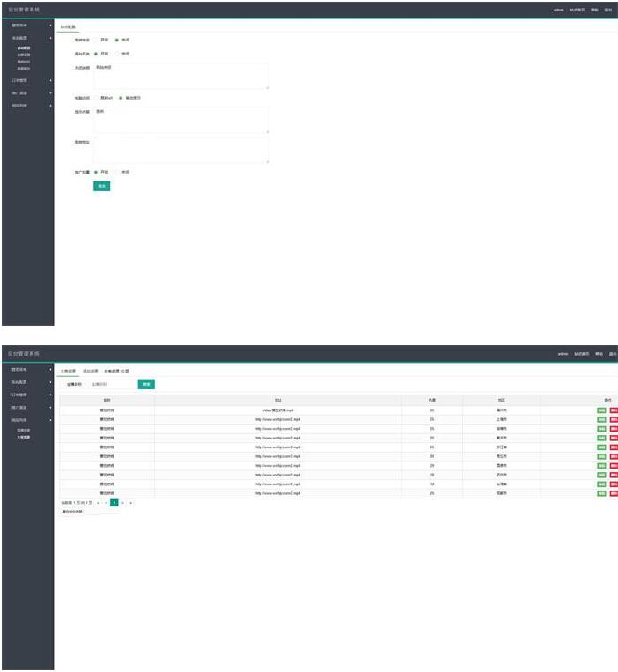Expand the 订单管理 sidebar arrow in the bottom screen
The width and height of the screenshot is (618, 672).
[50, 395]
